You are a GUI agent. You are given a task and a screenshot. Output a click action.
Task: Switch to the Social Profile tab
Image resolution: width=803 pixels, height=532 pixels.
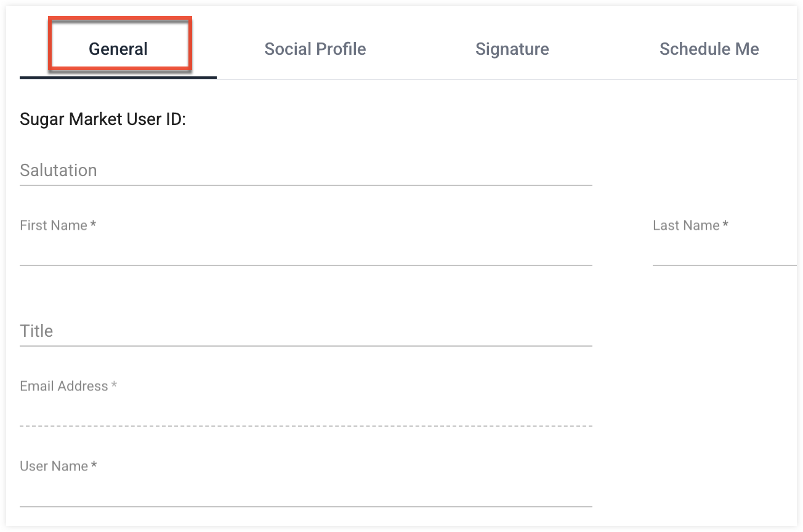[315, 49]
